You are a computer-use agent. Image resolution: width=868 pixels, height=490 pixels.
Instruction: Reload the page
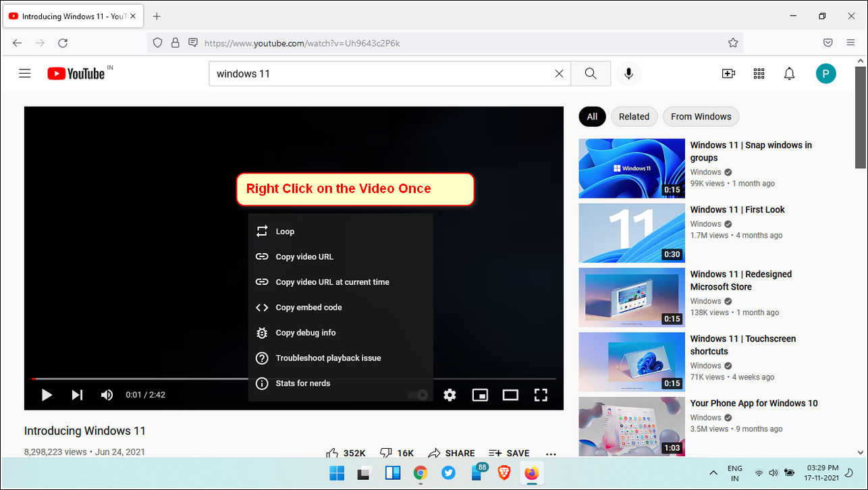tap(63, 43)
